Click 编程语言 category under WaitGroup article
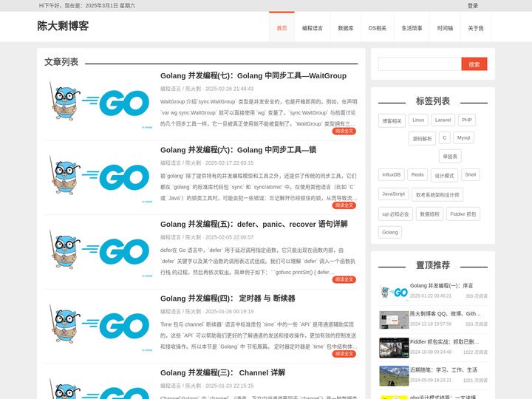The height and width of the screenshot is (399, 532). tap(171, 89)
